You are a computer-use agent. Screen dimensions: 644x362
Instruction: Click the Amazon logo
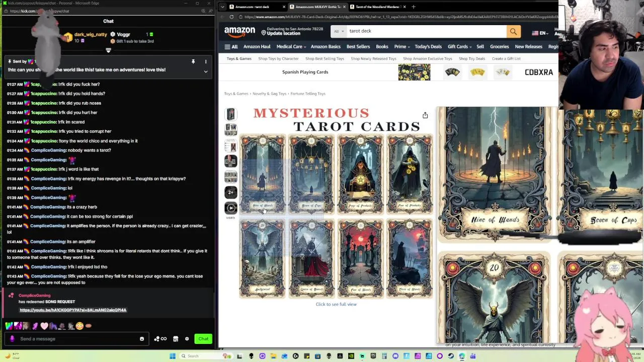pyautogui.click(x=239, y=32)
